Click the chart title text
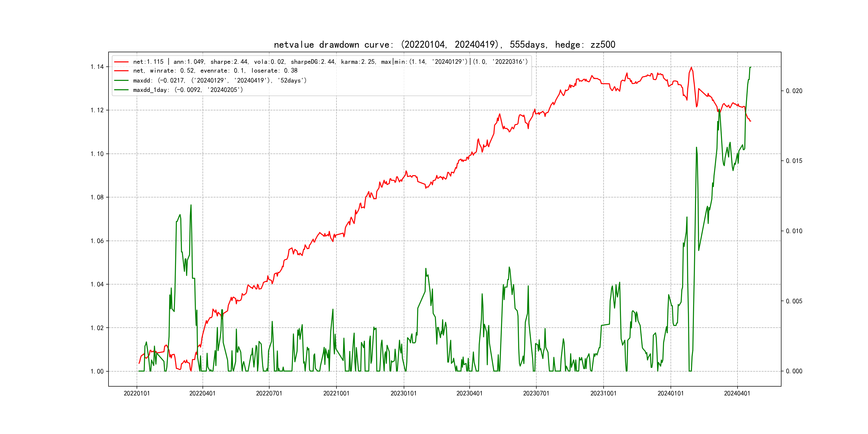868x434 pixels. [444, 44]
